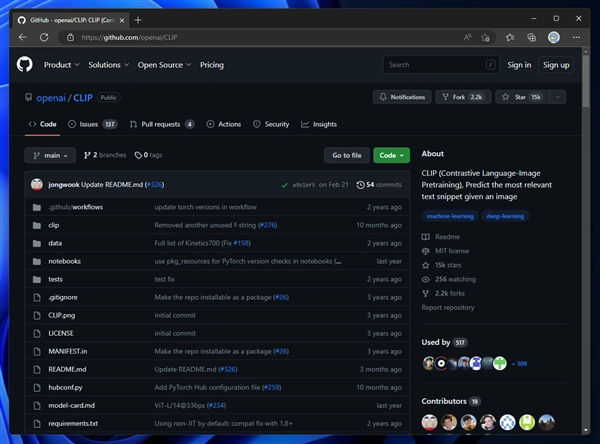This screenshot has height=444, width=600.
Task: Switch to the Code tab
Action: point(42,124)
